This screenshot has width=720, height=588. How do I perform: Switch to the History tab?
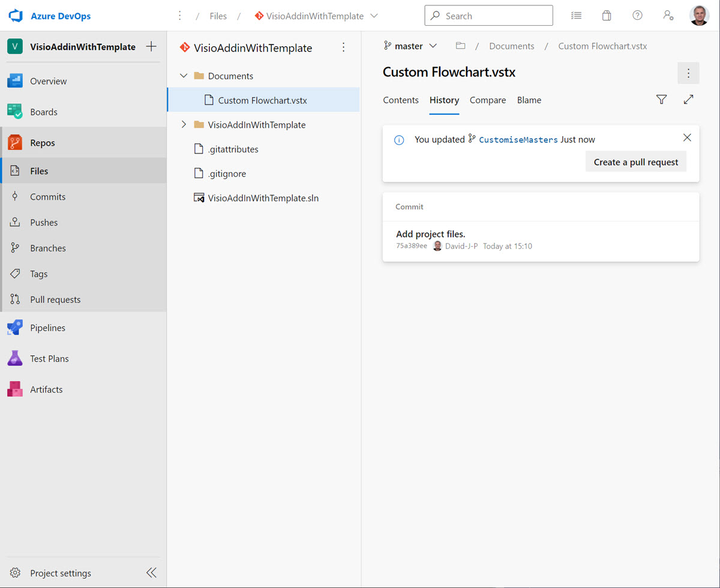pos(444,100)
